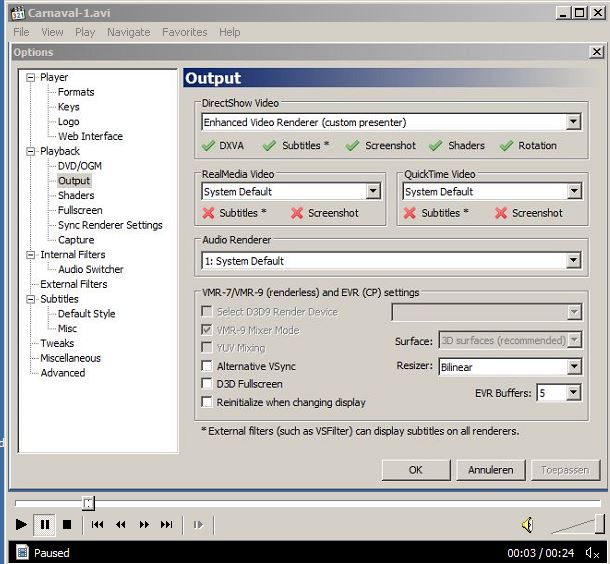Expand the Resizer combo box

[573, 367]
